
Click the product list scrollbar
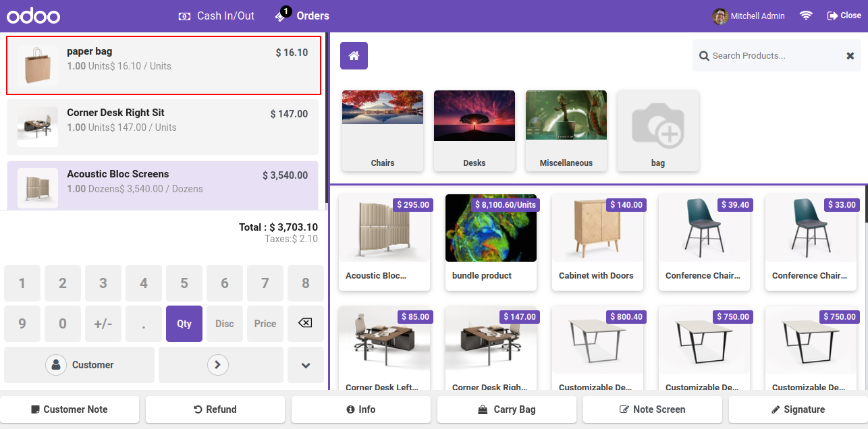click(866, 204)
